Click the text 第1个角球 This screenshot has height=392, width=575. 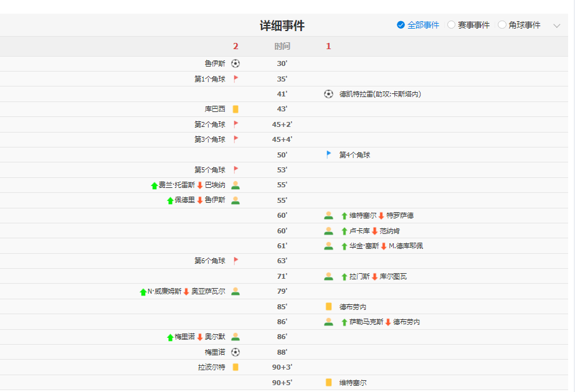coord(210,79)
